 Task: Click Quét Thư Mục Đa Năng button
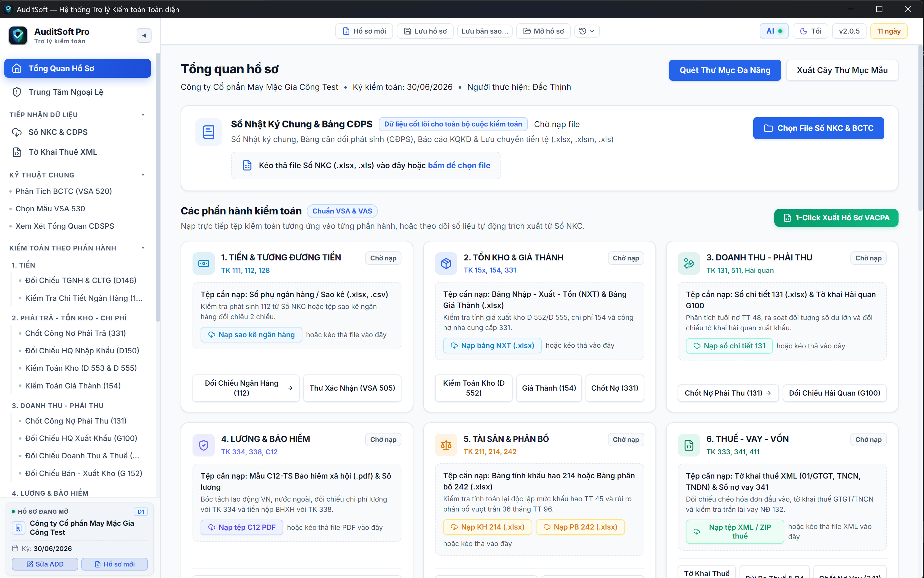tap(725, 70)
